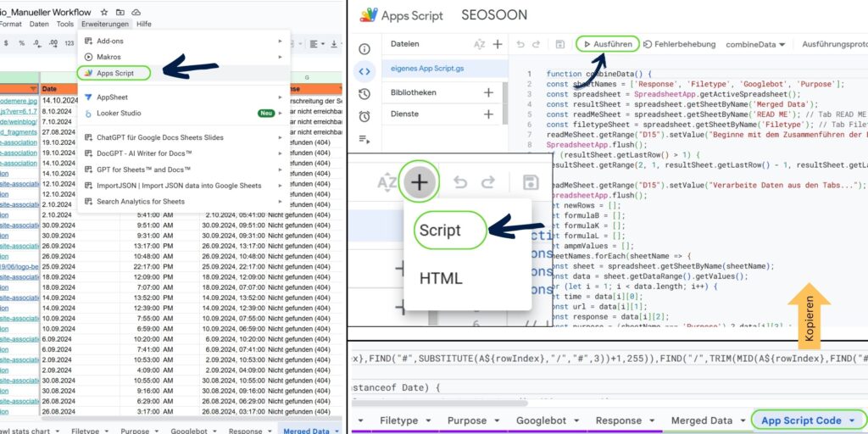Screen dimensions: 868x434
Task: Open the Daten menu
Action: pyautogui.click(x=39, y=25)
